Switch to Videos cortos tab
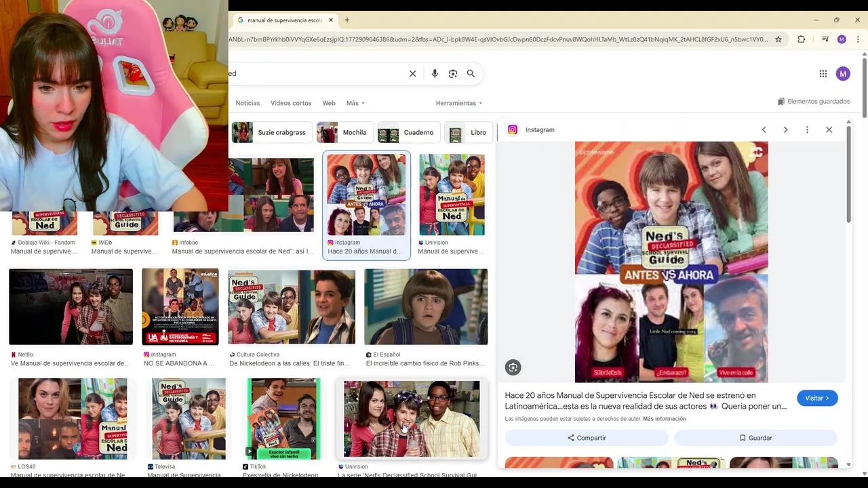868x488 pixels. pos(291,103)
